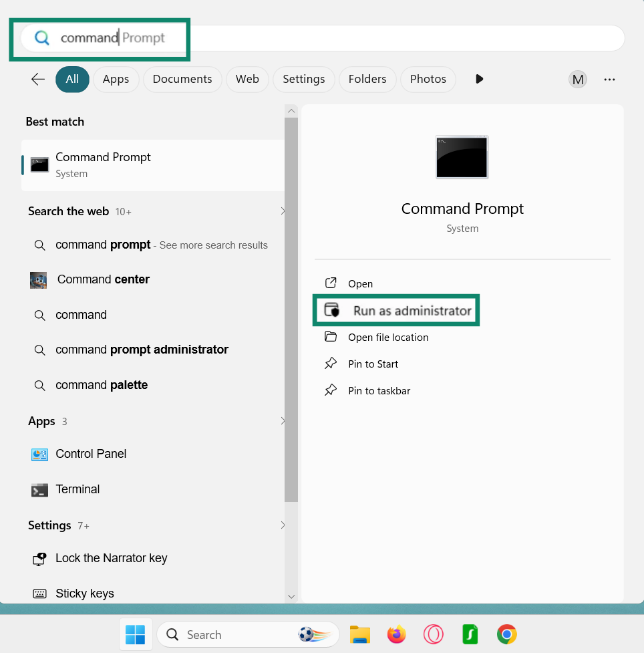Switch to the Web filter tab
The width and height of the screenshot is (644, 653).
pos(247,79)
